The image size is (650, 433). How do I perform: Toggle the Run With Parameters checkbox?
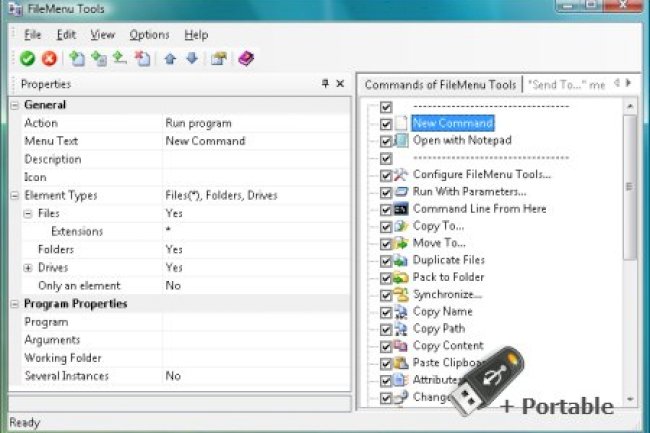point(386,192)
